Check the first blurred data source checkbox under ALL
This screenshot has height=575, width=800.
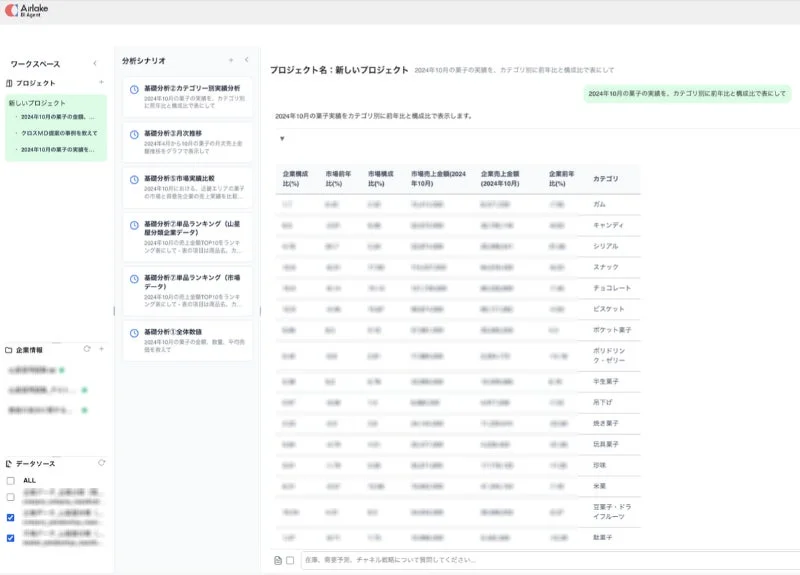11,497
